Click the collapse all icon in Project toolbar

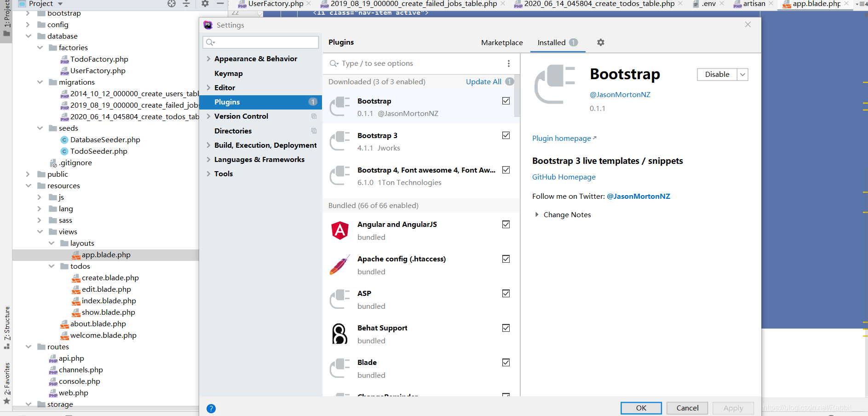click(186, 4)
